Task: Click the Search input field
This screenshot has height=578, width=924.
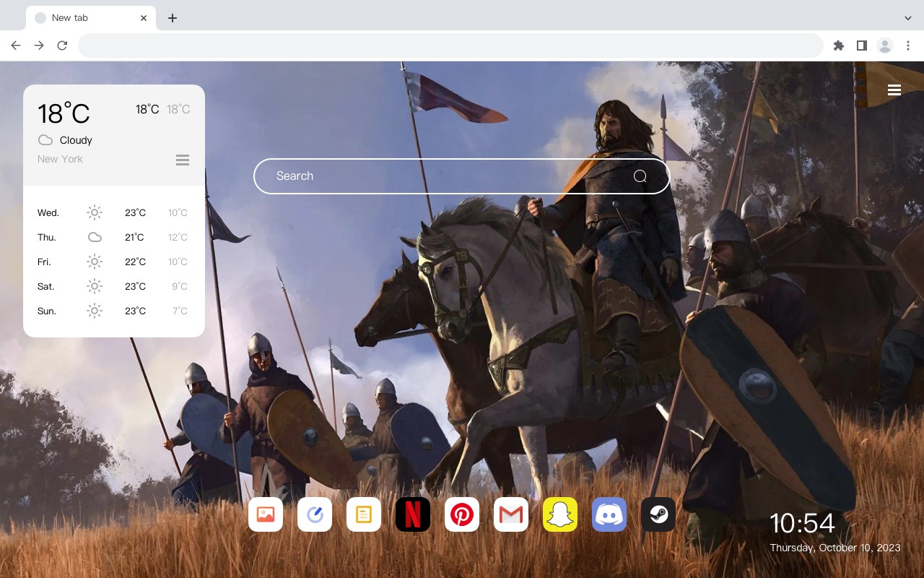Action: pos(462,176)
